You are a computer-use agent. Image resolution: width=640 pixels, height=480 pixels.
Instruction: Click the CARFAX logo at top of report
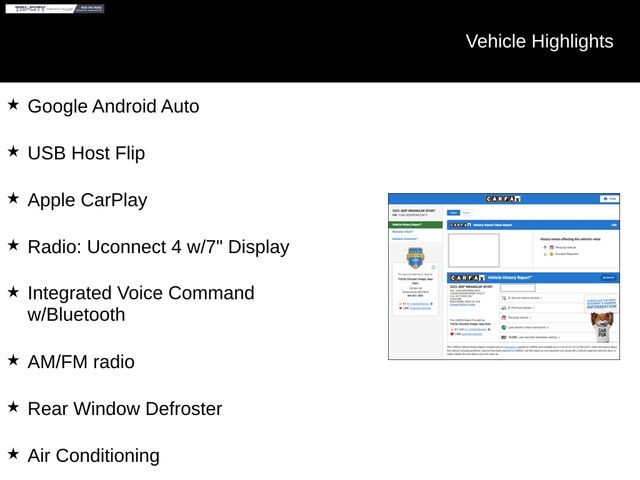(x=503, y=199)
